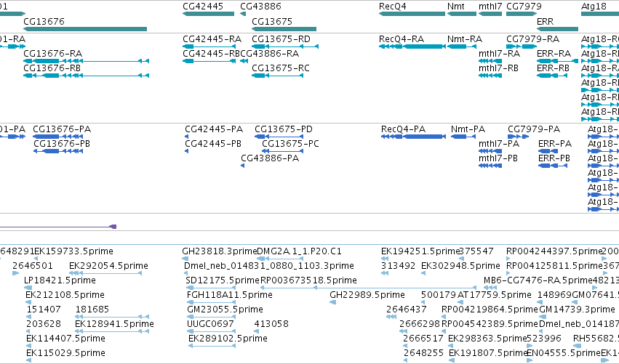
Task: Select the 413058 EST label
Action: 271,324
